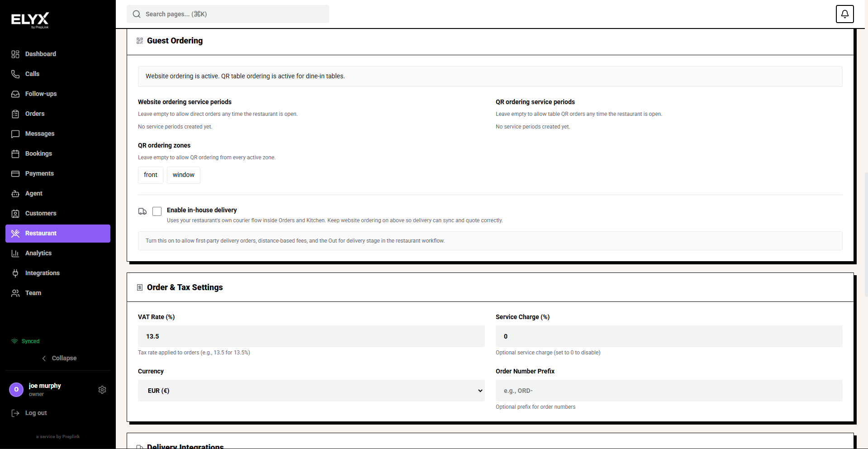Screen dimensions: 868x449
Task: Click the 'Synced' status text
Action: pos(30,341)
